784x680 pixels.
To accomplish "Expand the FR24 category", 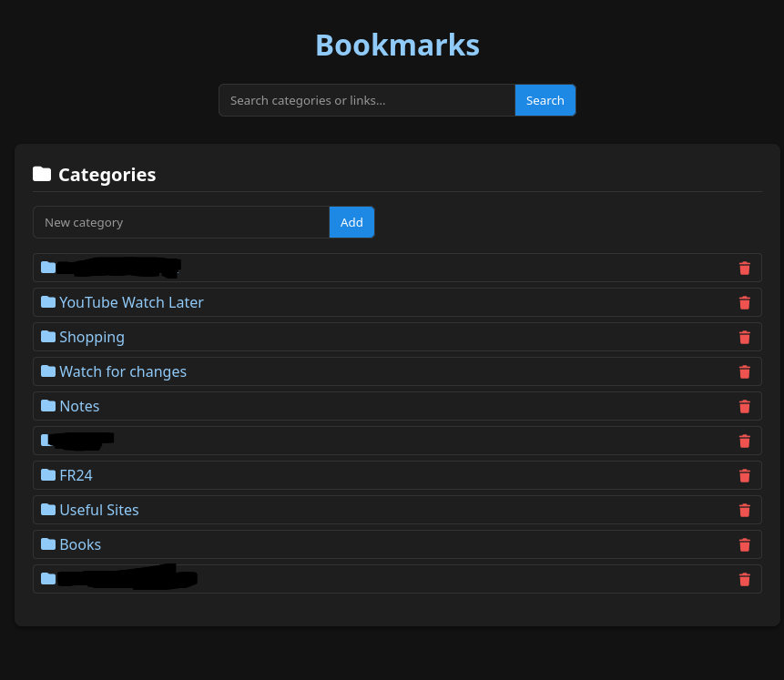I will (76, 475).
